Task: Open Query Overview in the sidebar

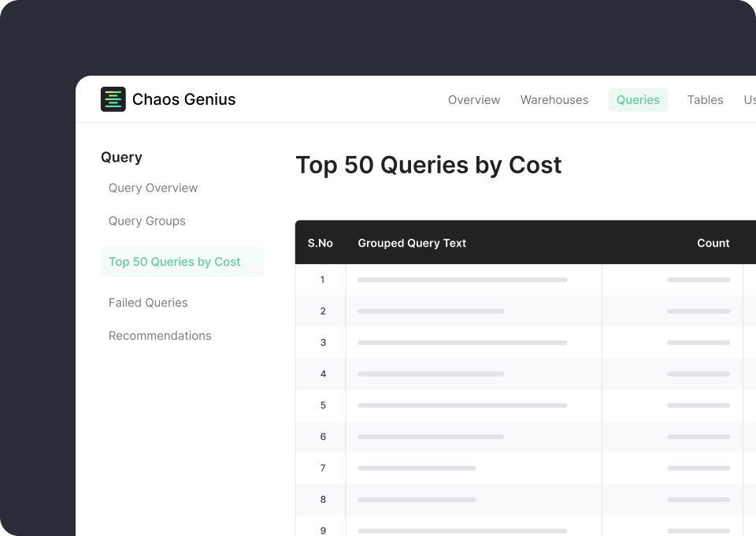Action: 153,188
